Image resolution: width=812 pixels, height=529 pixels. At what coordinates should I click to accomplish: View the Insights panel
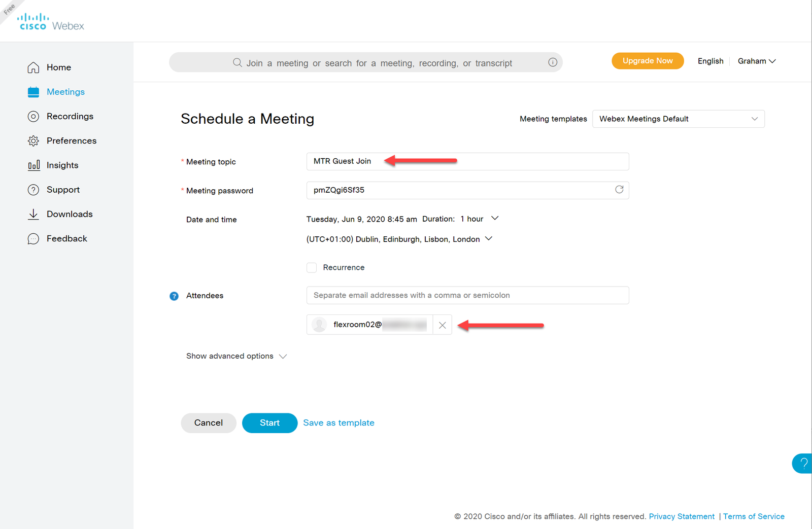(x=62, y=165)
